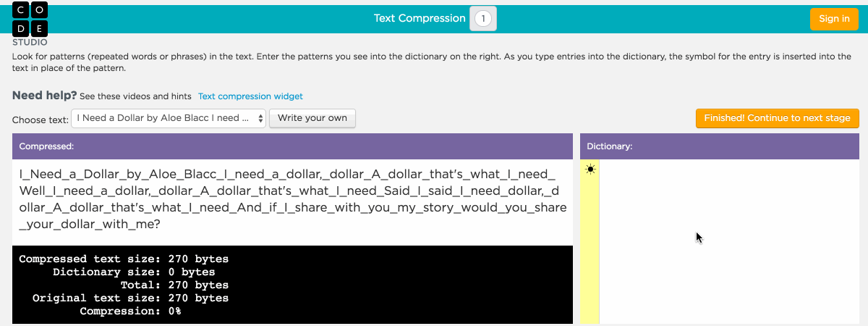The height and width of the screenshot is (326, 868).
Task: Click the 'See these videos and hints' text
Action: pos(135,96)
